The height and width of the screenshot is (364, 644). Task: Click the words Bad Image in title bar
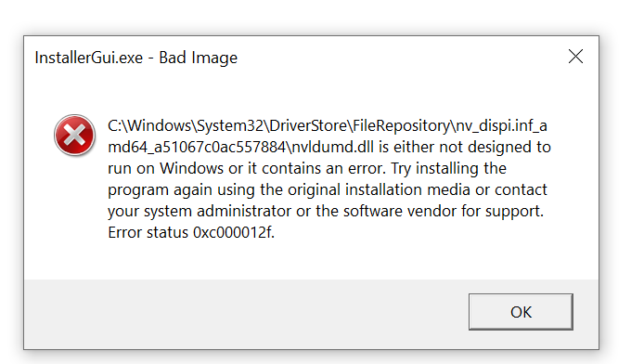198,58
